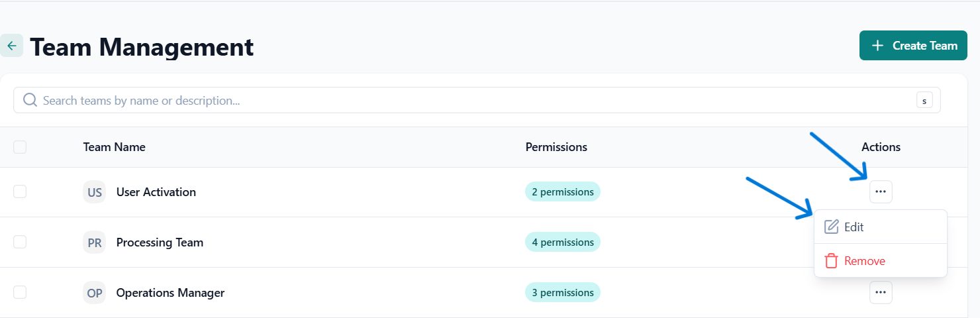Click the 's' shortcut key badge in search
980x318 pixels.
924,101
